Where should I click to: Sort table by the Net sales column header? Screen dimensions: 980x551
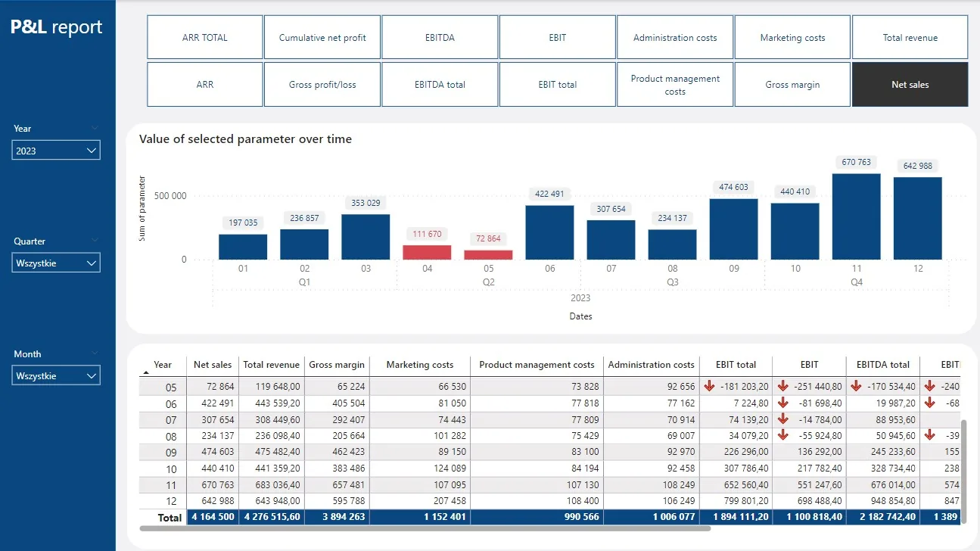click(212, 365)
